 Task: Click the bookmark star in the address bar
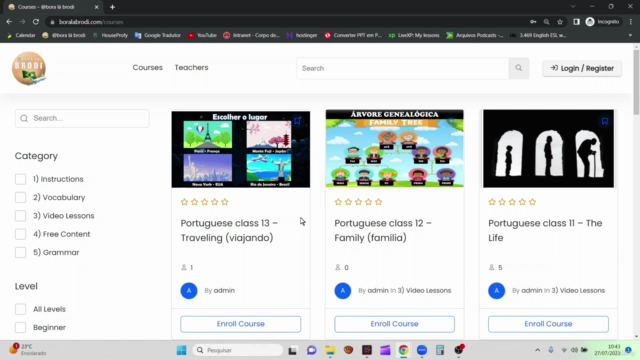coord(560,22)
